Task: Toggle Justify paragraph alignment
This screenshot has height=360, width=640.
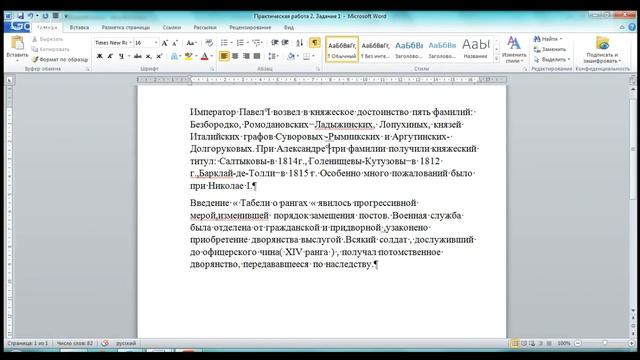Action: pyautogui.click(x=257, y=56)
